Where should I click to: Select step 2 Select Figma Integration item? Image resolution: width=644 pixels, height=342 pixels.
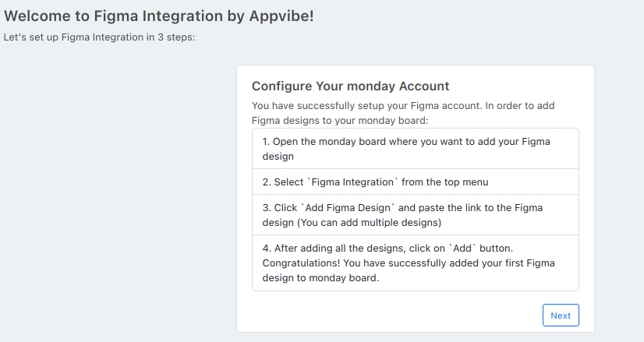coord(416,182)
